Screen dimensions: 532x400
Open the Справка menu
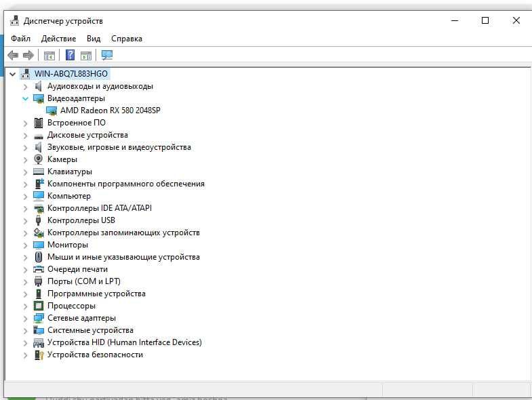(127, 39)
